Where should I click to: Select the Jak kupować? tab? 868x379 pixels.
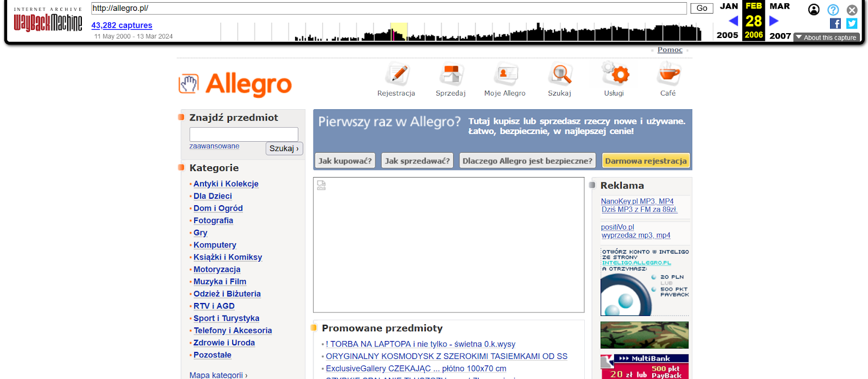[x=345, y=161]
